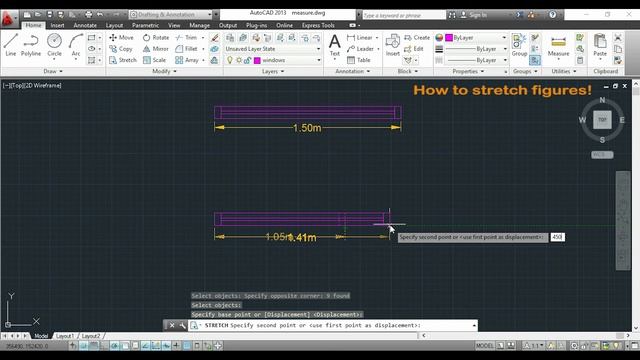Screen dimensions: 640x360
Task: Cancel command with command line X button
Action: [172, 325]
